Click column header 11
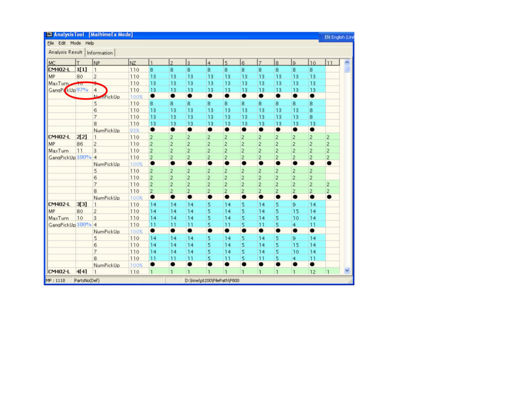 click(332, 63)
